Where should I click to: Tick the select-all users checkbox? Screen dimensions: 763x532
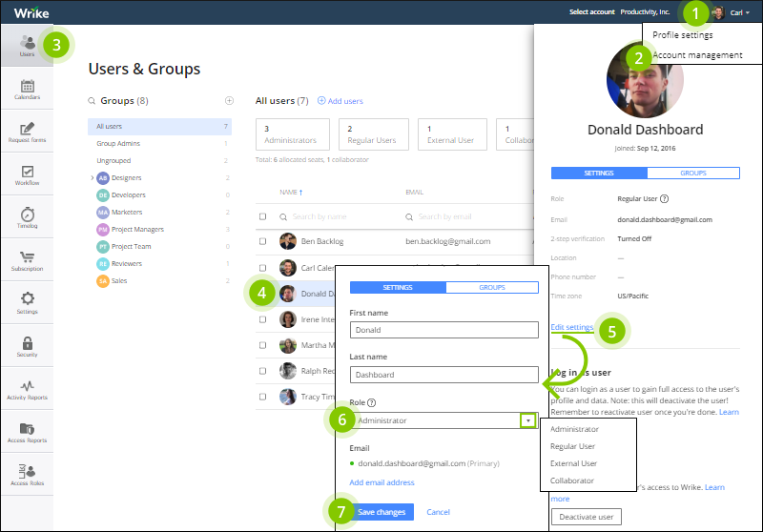263,216
